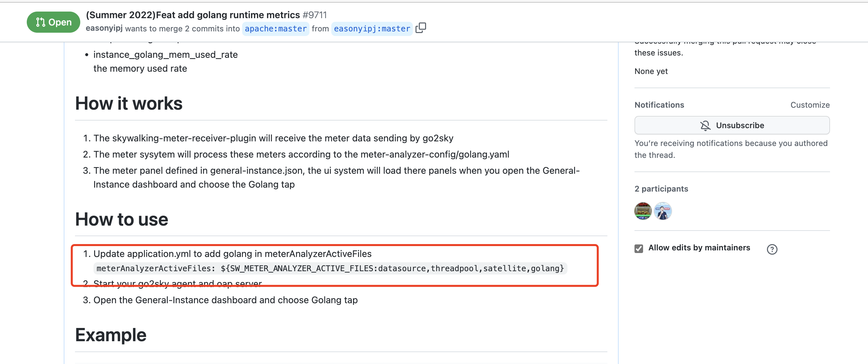
Task: Toggle Allow edits by maintainers checkbox
Action: 638,248
